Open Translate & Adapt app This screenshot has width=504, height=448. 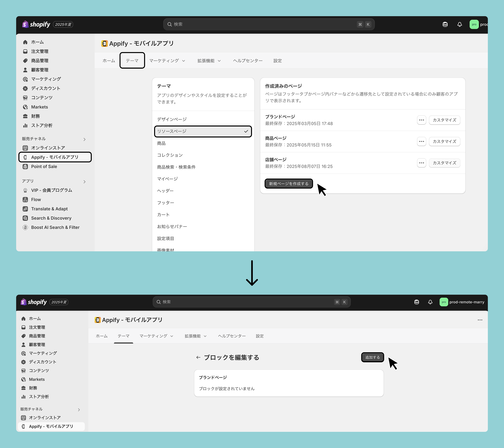(x=49, y=209)
